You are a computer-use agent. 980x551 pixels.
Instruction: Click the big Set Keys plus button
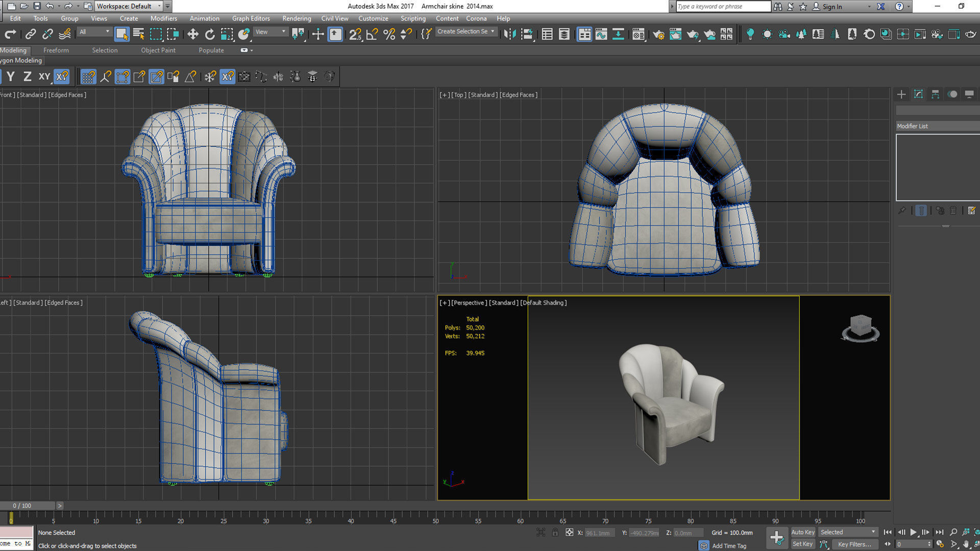(777, 538)
